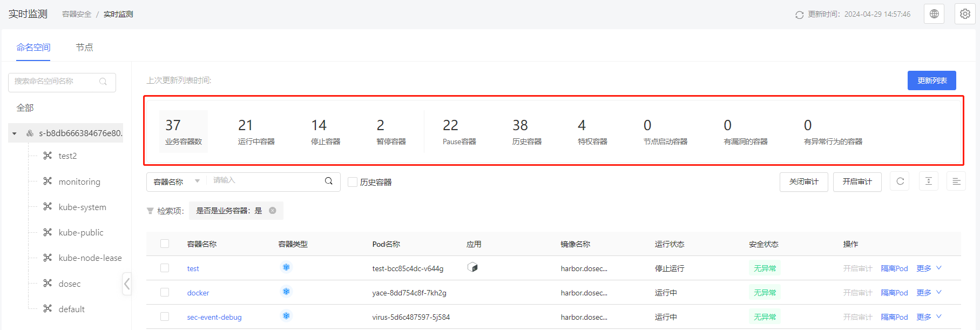Screen dimensions: 980x330
Task: Click the language globe icon
Action: click(934, 14)
